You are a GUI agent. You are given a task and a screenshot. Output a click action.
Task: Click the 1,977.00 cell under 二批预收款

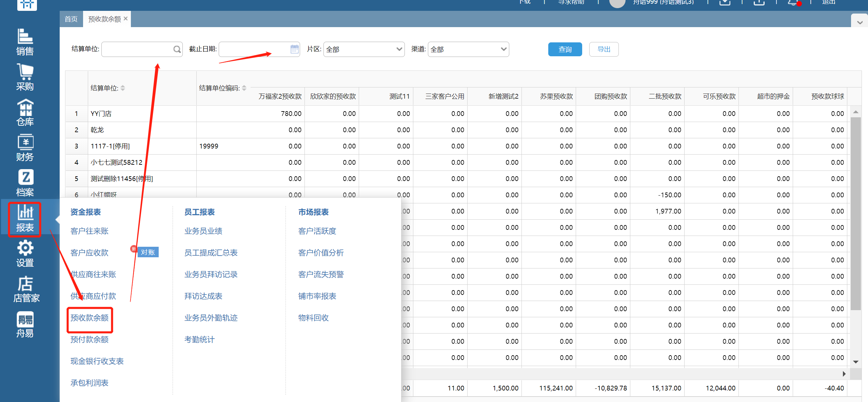(657, 211)
